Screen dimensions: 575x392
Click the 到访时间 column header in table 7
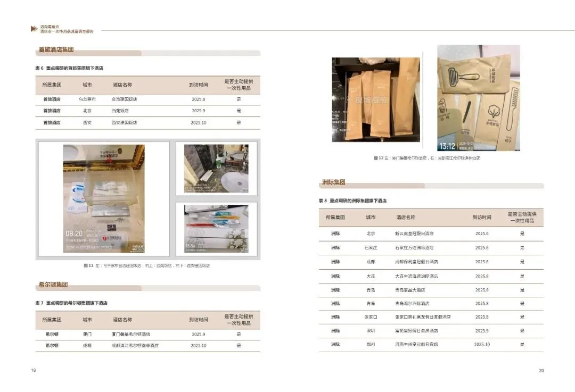click(199, 320)
